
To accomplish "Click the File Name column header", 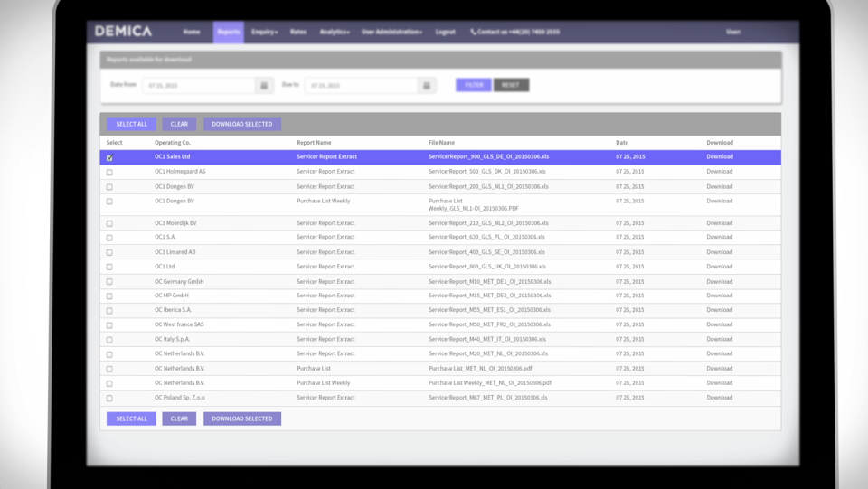I will point(441,142).
